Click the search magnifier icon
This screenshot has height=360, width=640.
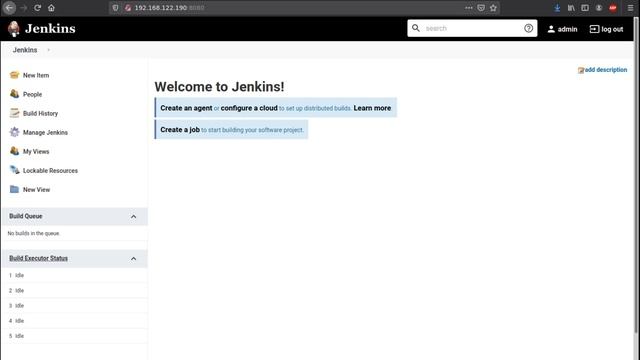(x=416, y=28)
